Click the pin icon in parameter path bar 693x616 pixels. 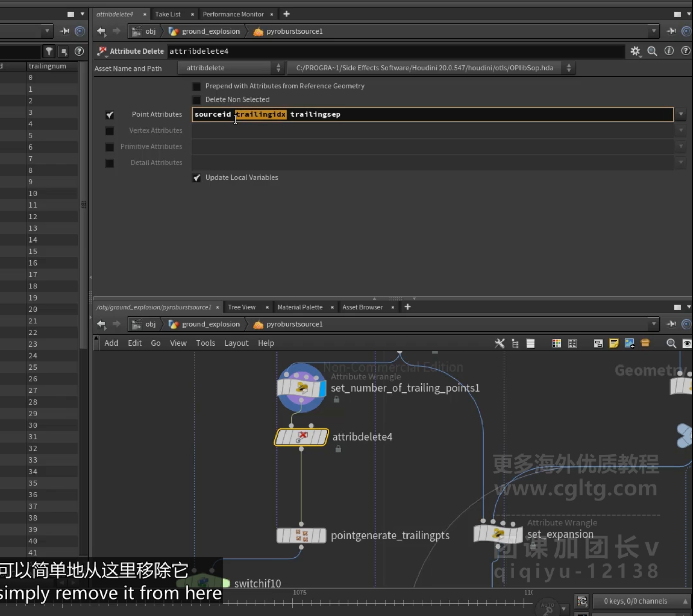tap(671, 31)
